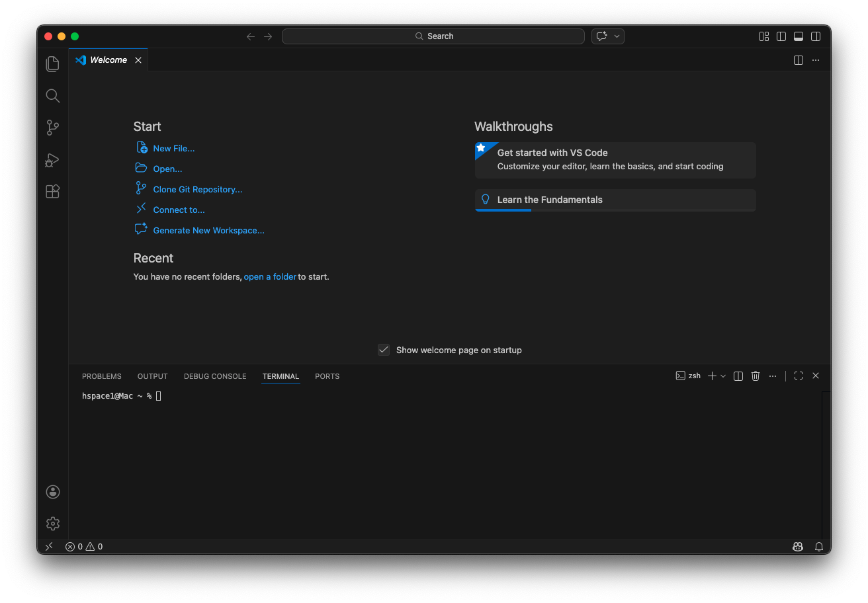Click the Clone Git Repository link
Screen dimensions: 868x603
[x=198, y=190]
